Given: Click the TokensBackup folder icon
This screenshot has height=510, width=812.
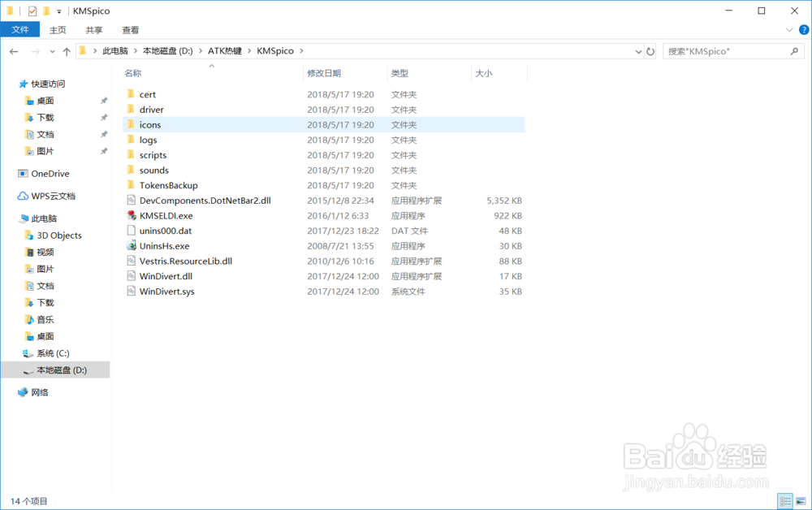Looking at the screenshot, I should pyautogui.click(x=131, y=185).
